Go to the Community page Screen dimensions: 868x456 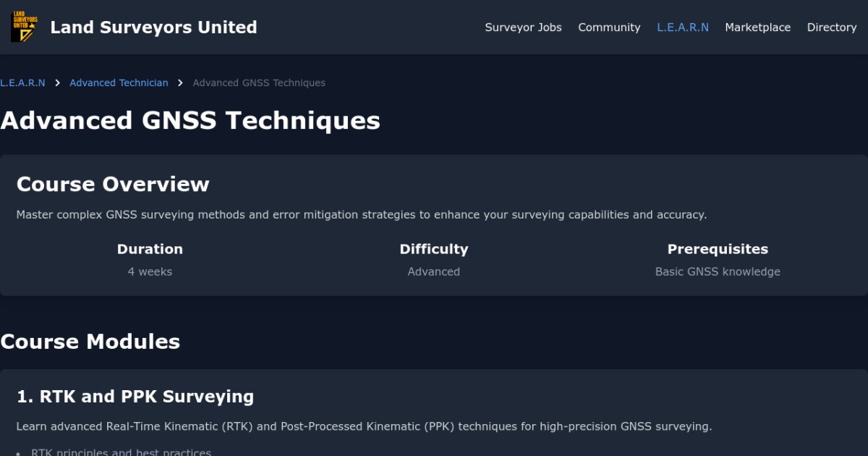coord(609,28)
